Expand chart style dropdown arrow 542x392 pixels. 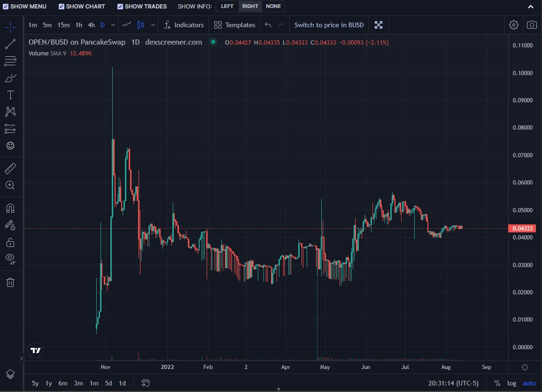(x=153, y=25)
